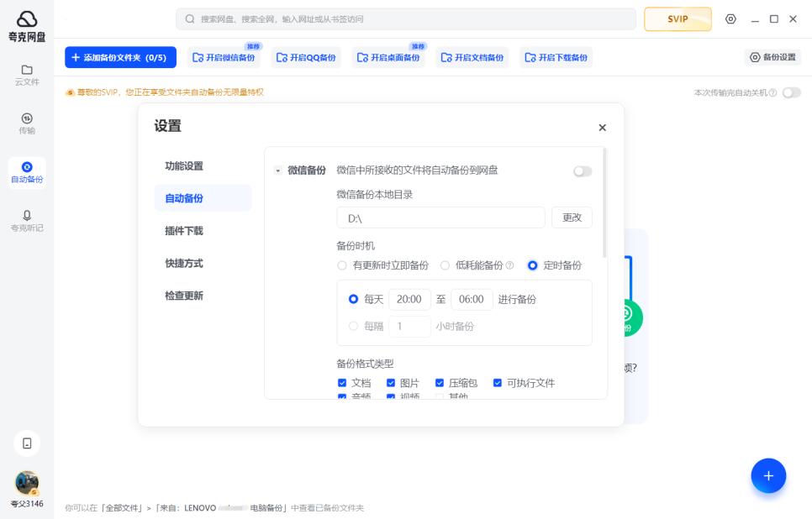
Task: Click the settings panel vertical scrollbar
Action: (x=605, y=203)
